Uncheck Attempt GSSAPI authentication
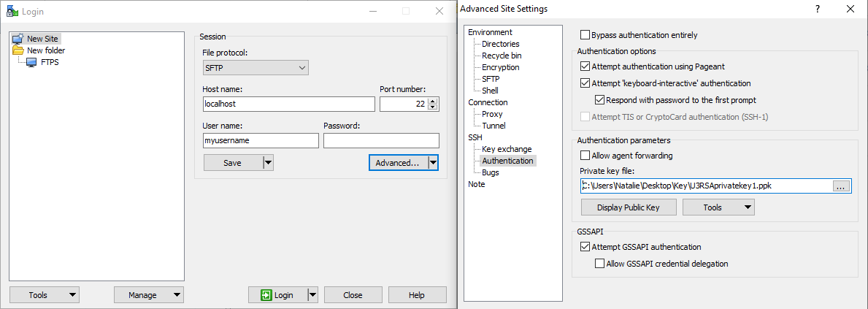868x309 pixels. point(585,247)
